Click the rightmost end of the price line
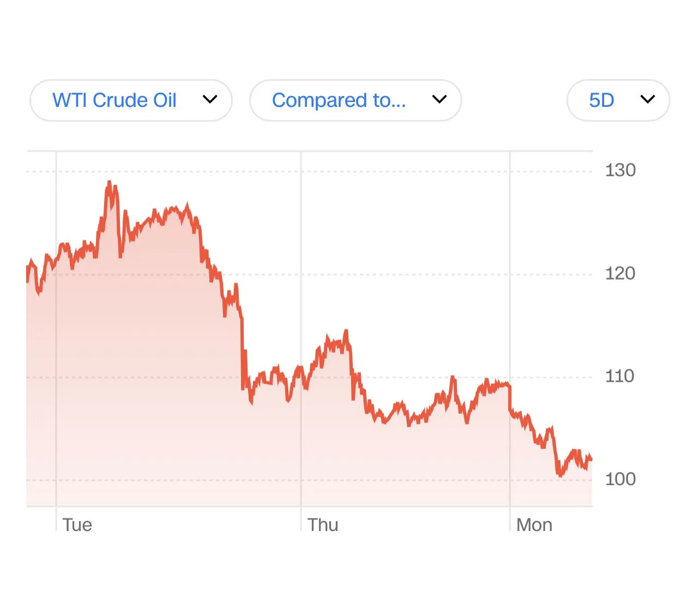The height and width of the screenshot is (597, 700). tap(592, 460)
